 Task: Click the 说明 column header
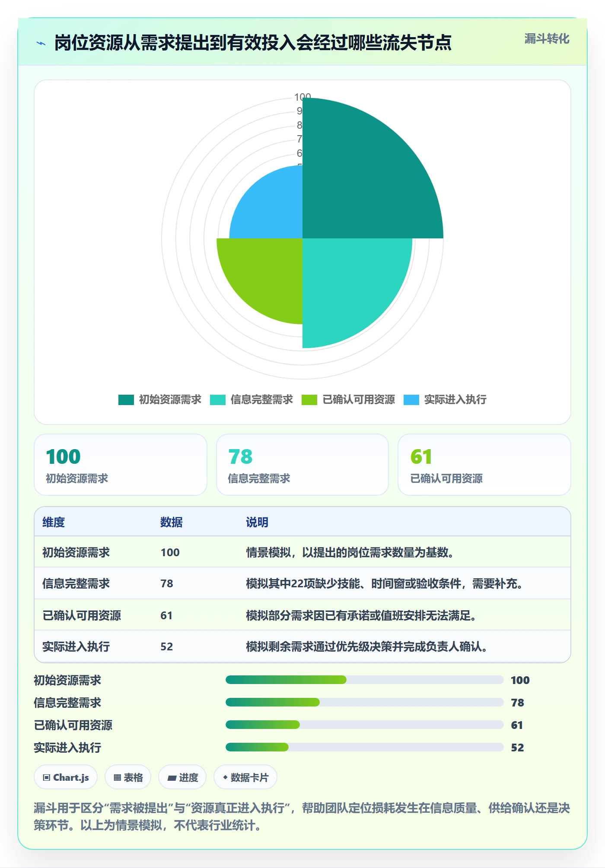[x=257, y=522]
